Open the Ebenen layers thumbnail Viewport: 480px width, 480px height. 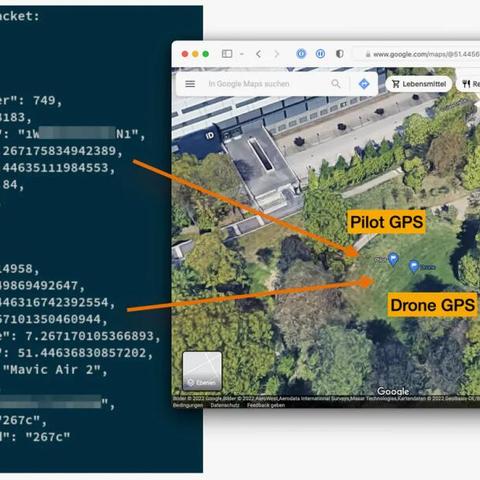tap(202, 371)
